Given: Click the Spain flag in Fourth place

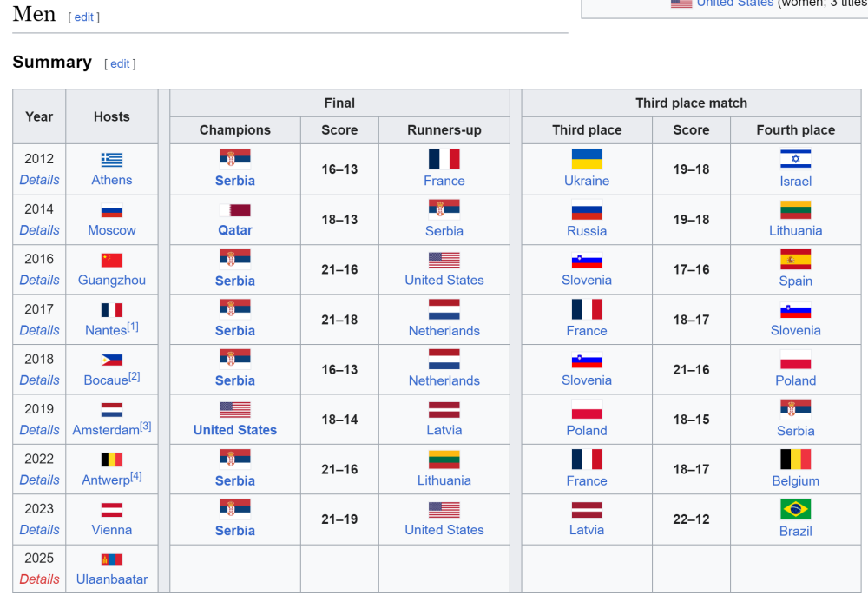Looking at the screenshot, I should coord(795,260).
